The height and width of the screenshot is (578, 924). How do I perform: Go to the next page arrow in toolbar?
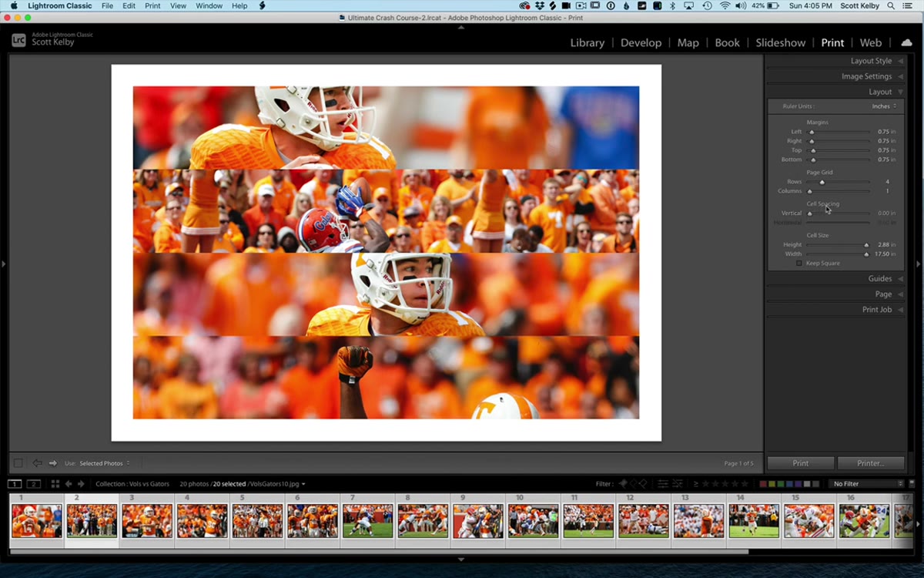coord(53,463)
